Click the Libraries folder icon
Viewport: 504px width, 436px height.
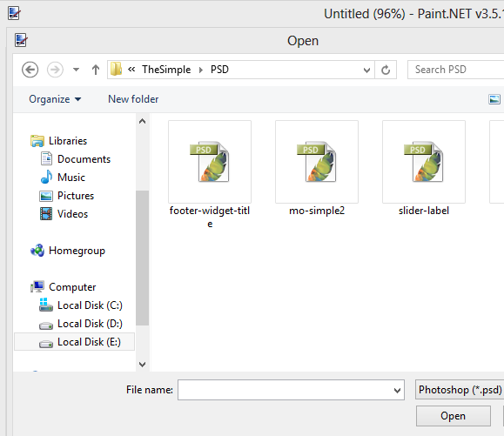37,141
